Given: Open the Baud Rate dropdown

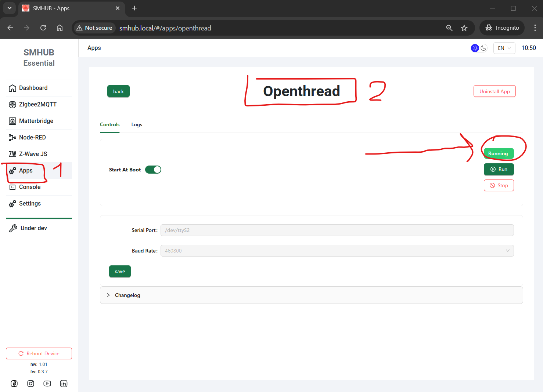Looking at the screenshot, I should (337, 251).
